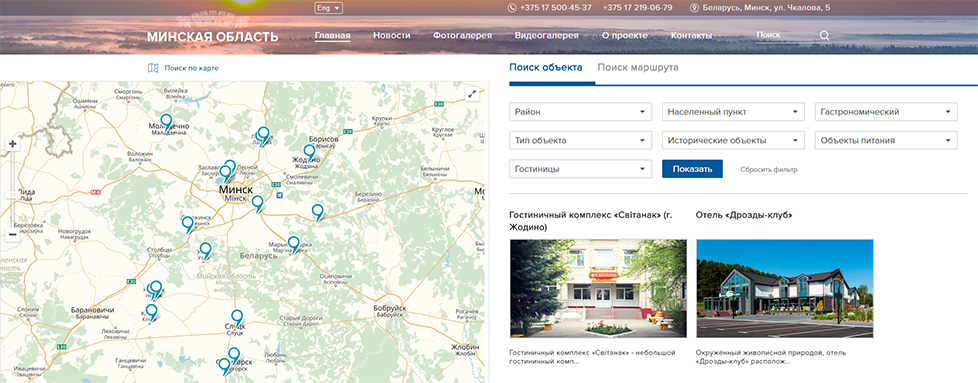Open the Фотогалерея menu item
The image size is (978, 383).
(x=463, y=36)
